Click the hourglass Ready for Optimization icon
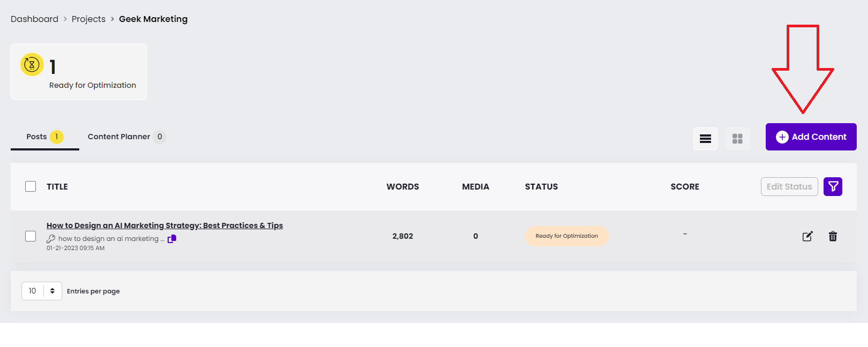 (x=32, y=65)
